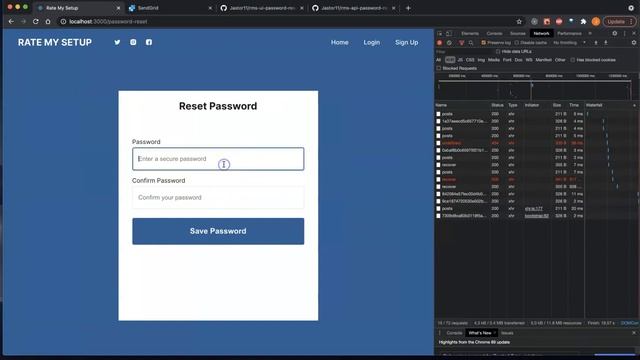This screenshot has height=360, width=640.
Task: Click the Sign Up navigation link
Action: tap(407, 42)
